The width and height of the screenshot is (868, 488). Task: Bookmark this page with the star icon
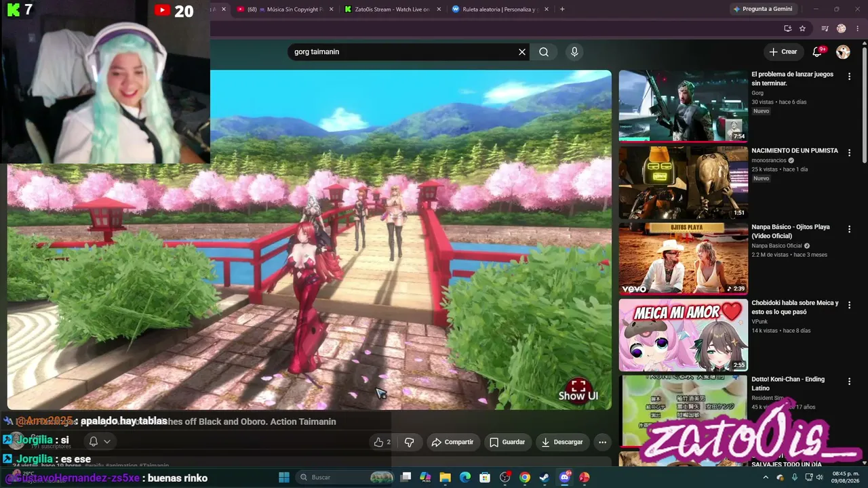802,28
